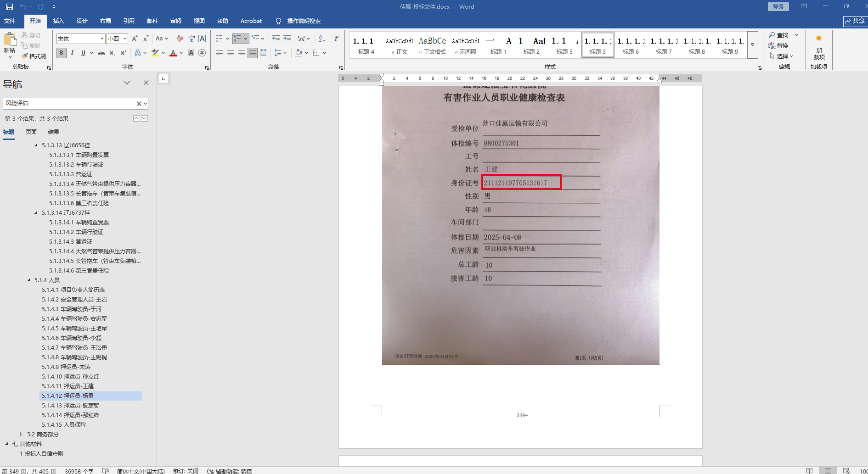This screenshot has height=474, width=868.
Task: Toggle character shading
Action: tap(191, 53)
